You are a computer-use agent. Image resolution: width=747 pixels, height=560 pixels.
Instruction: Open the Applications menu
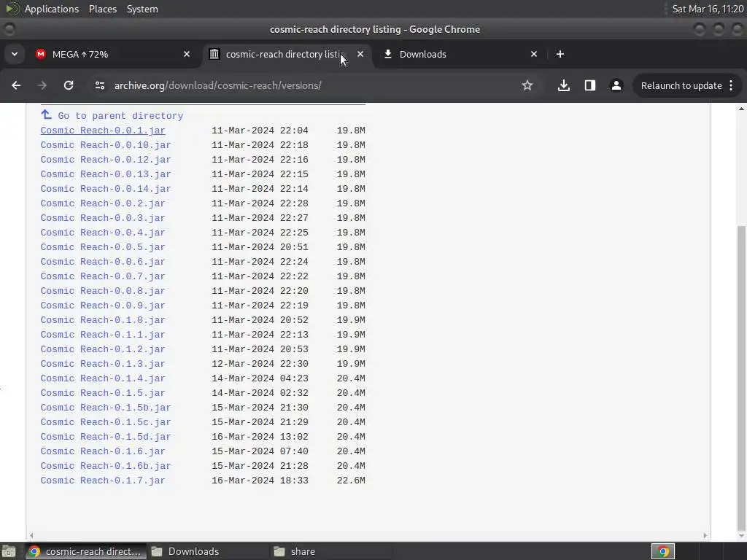tap(52, 9)
